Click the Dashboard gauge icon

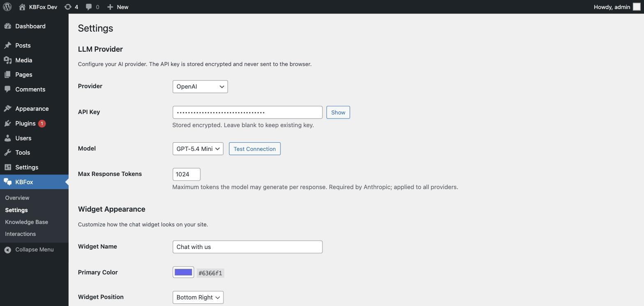point(8,26)
